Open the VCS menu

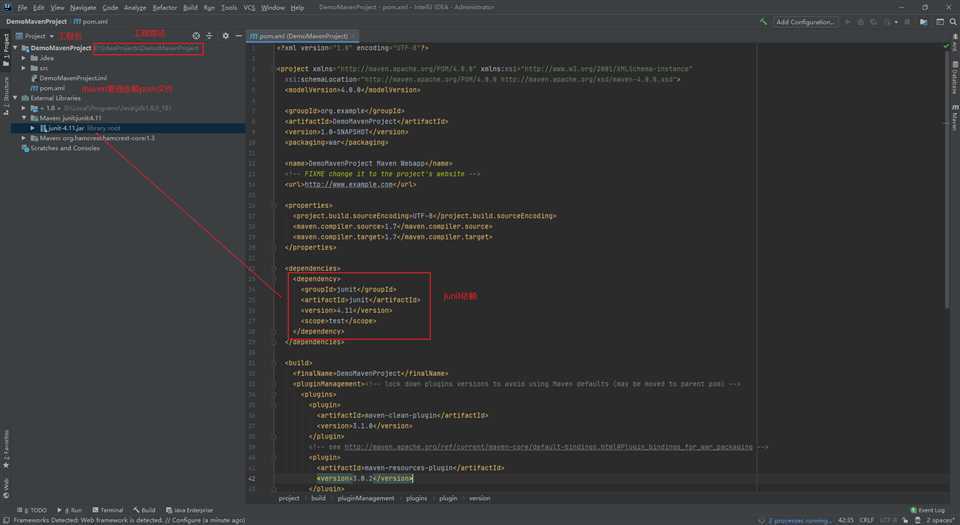[249, 7]
